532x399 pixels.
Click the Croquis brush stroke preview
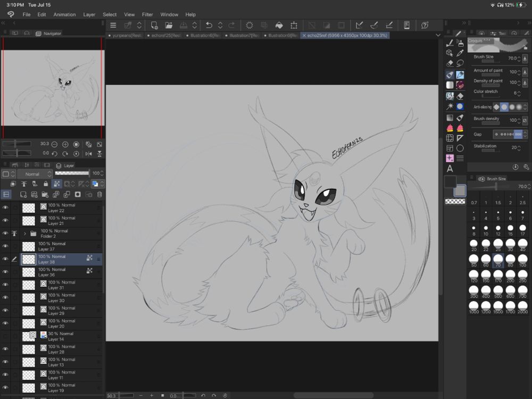[498, 45]
